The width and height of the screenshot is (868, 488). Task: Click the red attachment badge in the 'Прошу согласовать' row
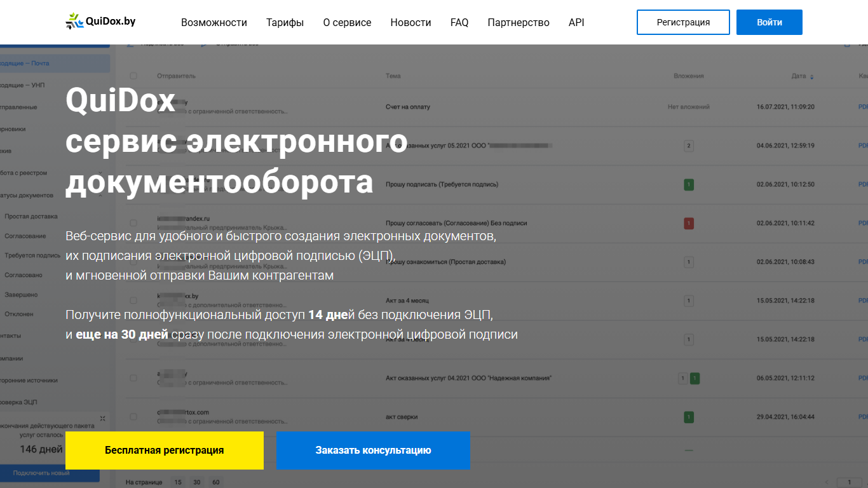(689, 223)
